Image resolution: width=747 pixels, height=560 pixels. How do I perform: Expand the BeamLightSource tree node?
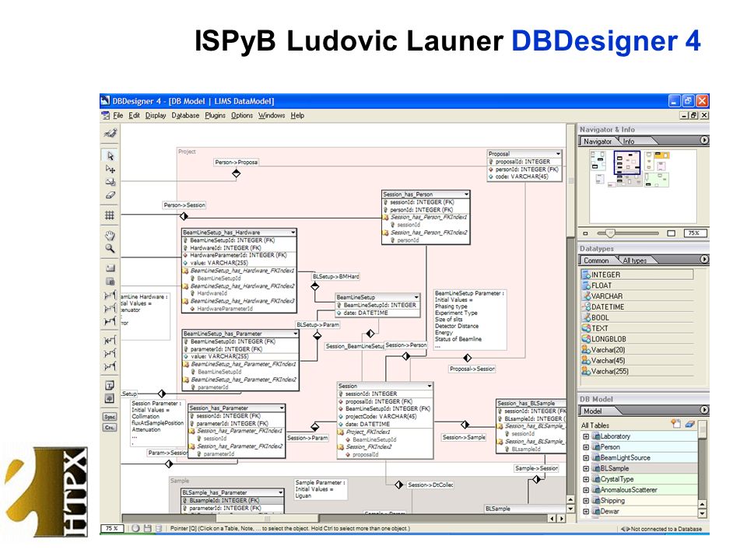[585, 457]
